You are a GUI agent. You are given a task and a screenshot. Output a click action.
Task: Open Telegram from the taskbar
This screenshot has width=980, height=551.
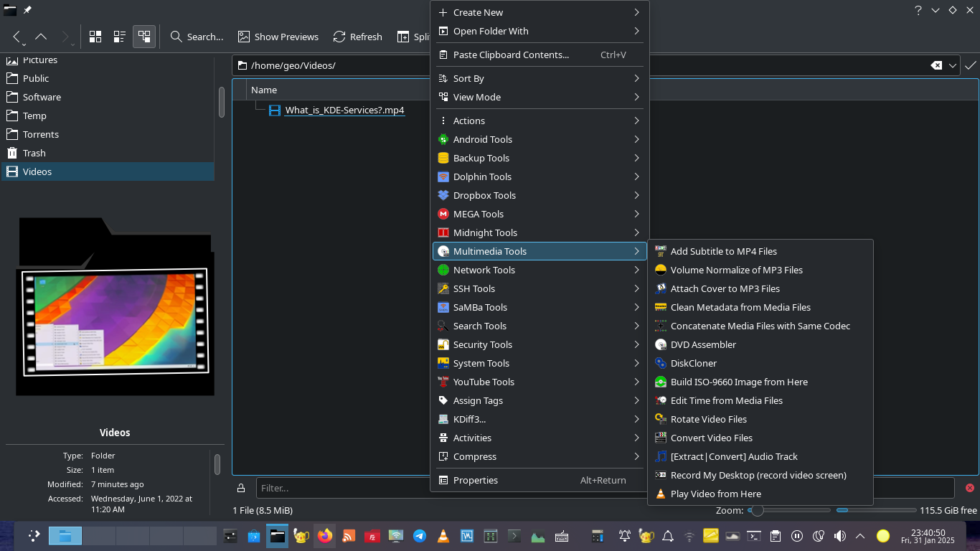[420, 536]
